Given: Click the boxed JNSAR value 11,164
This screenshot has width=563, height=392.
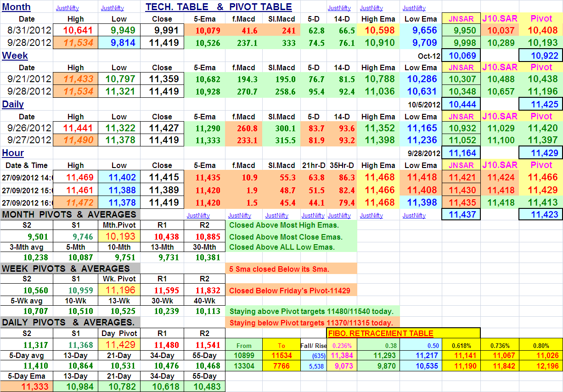Looking at the screenshot, I should pos(461,153).
